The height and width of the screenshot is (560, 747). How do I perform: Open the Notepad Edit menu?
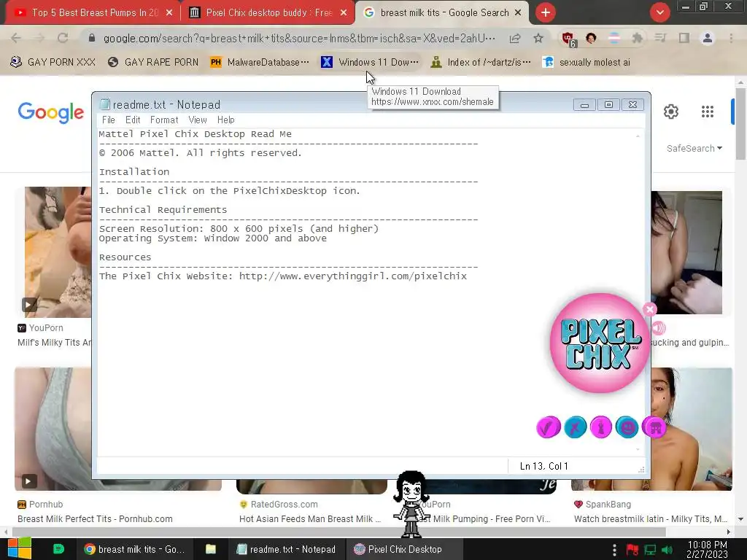(x=133, y=120)
